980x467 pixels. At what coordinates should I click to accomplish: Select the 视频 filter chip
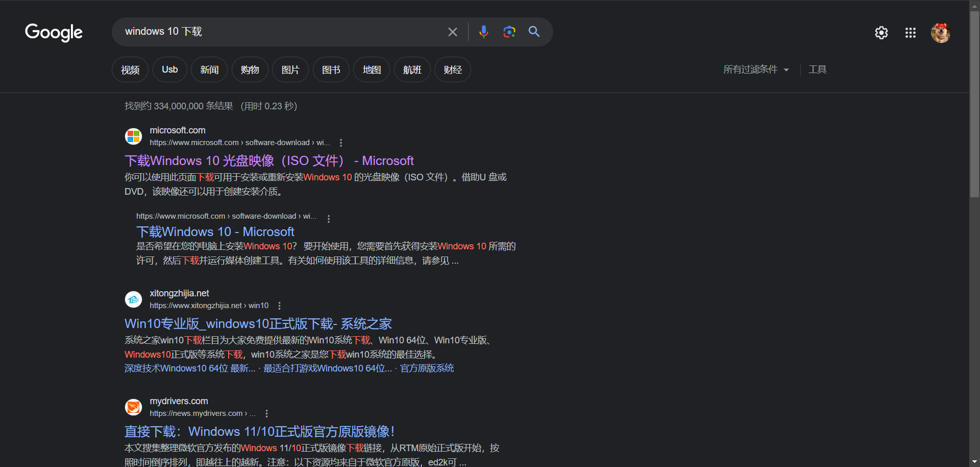pos(130,69)
